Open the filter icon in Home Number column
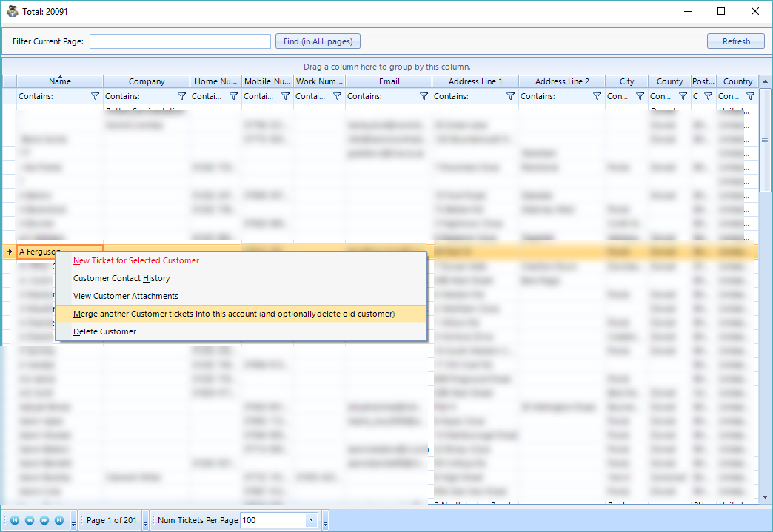 click(x=234, y=96)
